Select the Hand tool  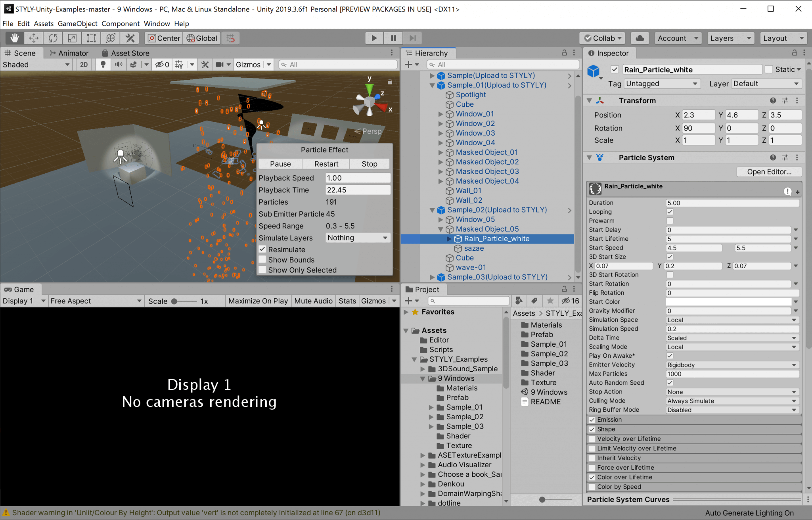(x=15, y=38)
